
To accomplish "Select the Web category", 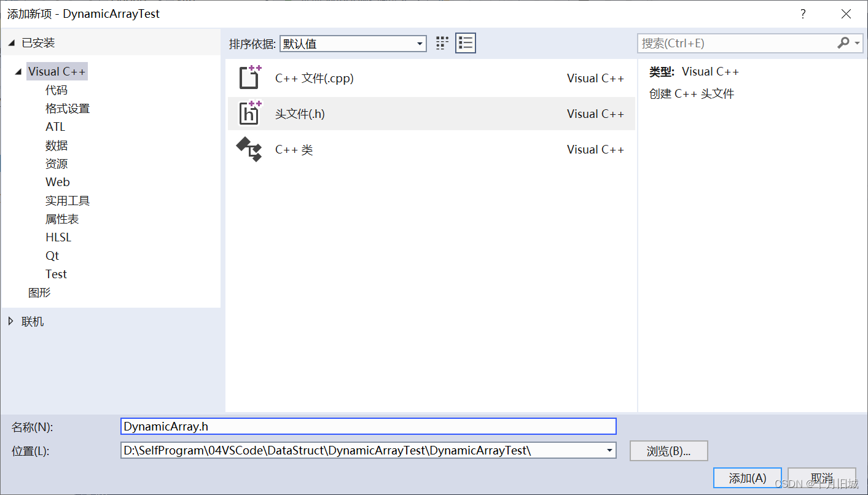I will click(58, 182).
